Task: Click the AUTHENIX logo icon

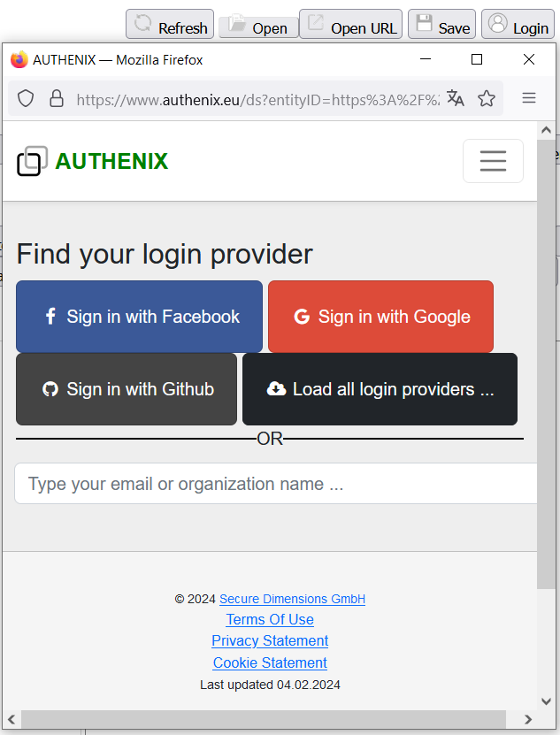Action: (33, 161)
